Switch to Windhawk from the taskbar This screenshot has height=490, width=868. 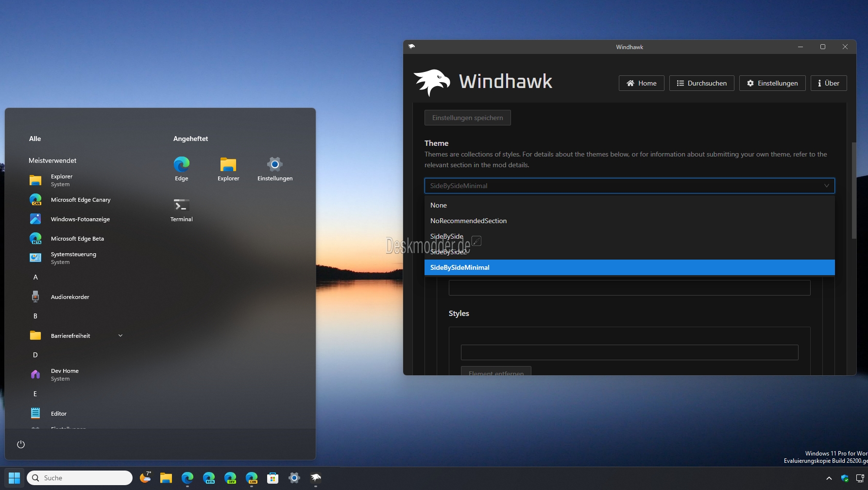point(316,478)
